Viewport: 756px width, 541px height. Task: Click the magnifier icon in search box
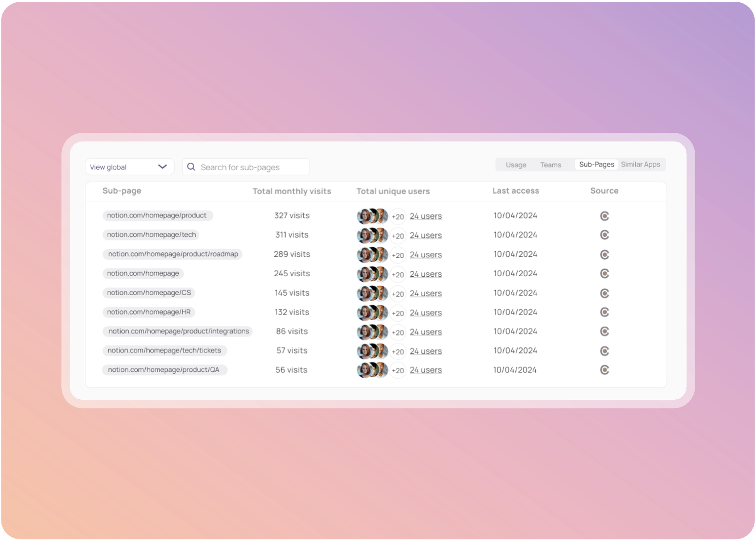191,167
